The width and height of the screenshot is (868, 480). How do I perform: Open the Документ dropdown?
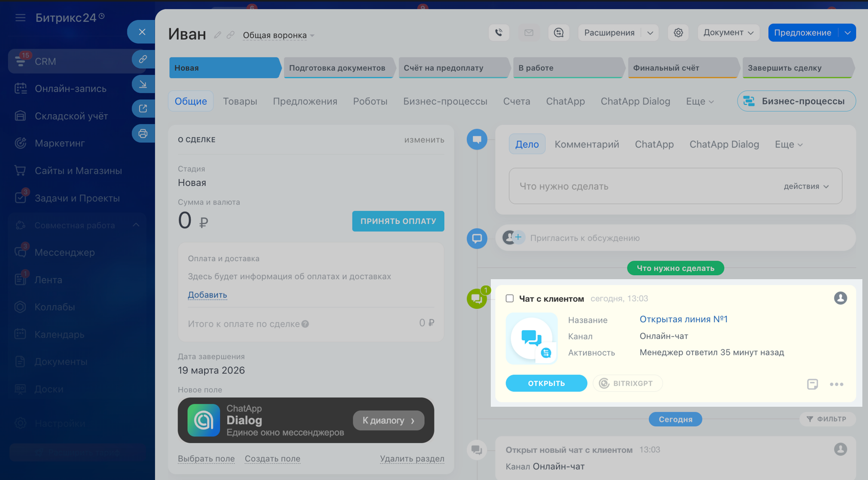coord(728,33)
